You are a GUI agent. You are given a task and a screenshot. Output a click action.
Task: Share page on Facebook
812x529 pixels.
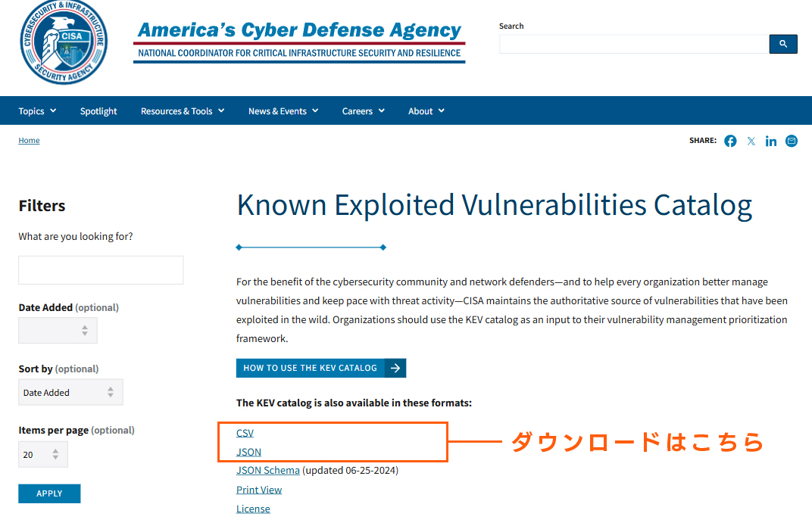click(x=730, y=141)
